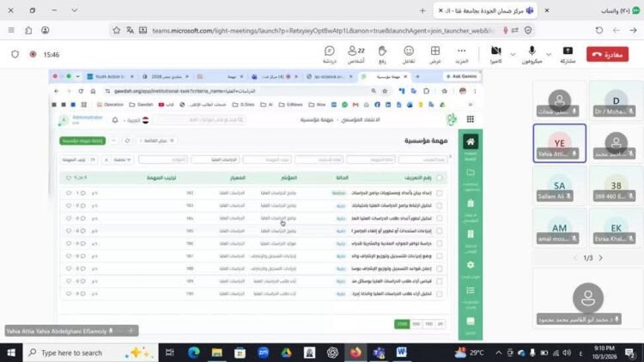The image size is (644, 362).
Task: Open the Gawdah bookmarks folder
Action: (141, 105)
